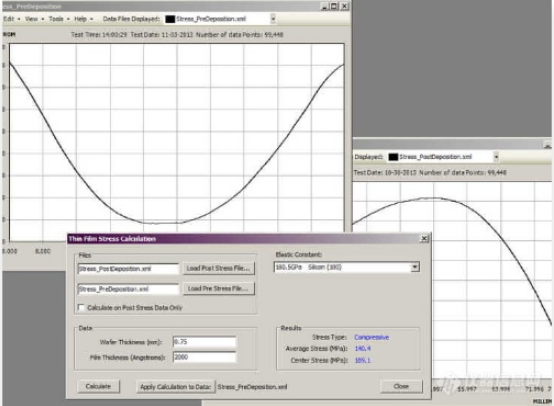Close the Thin Film Stress Calculation dialog
554x406 pixels.
(424, 239)
